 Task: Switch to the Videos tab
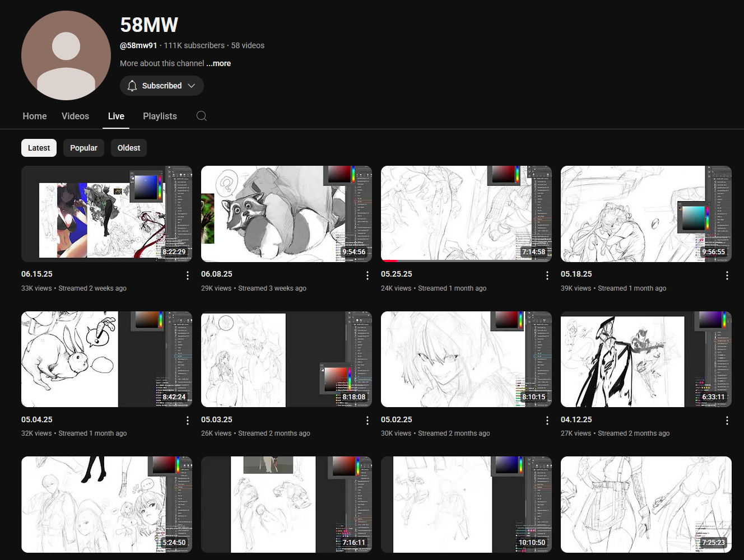[x=75, y=116]
